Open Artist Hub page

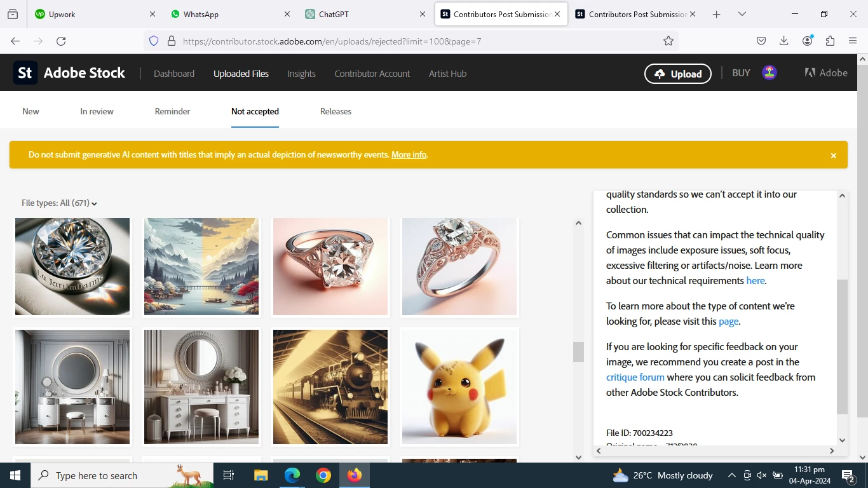[x=447, y=74]
